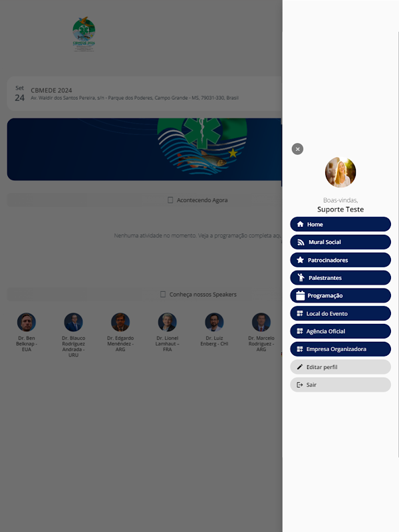Click the logout icon beside Sair

(x=300, y=385)
